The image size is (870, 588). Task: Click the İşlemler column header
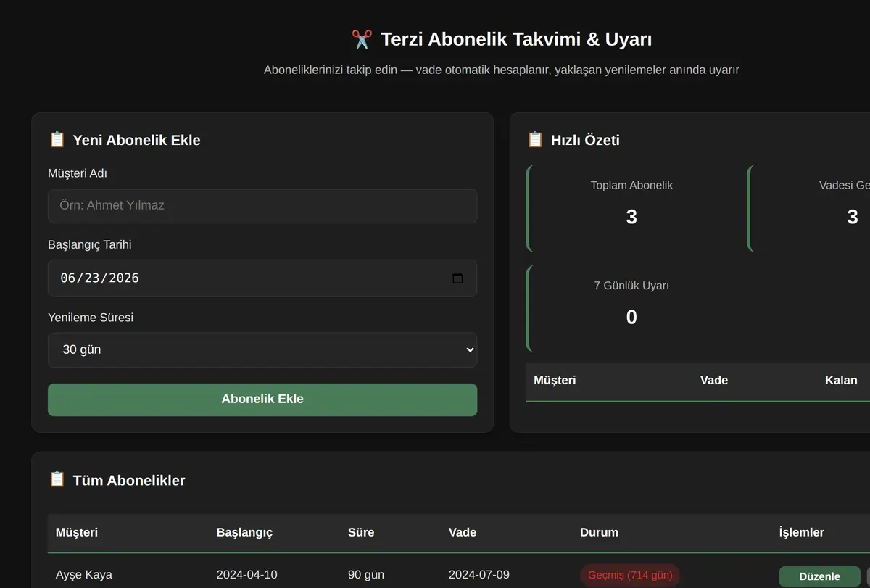click(x=802, y=532)
